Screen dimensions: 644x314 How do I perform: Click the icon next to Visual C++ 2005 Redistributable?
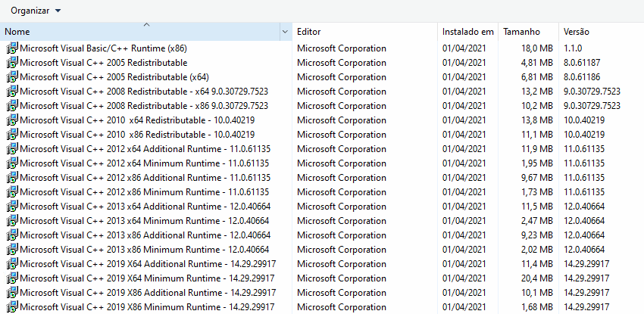[x=13, y=63]
